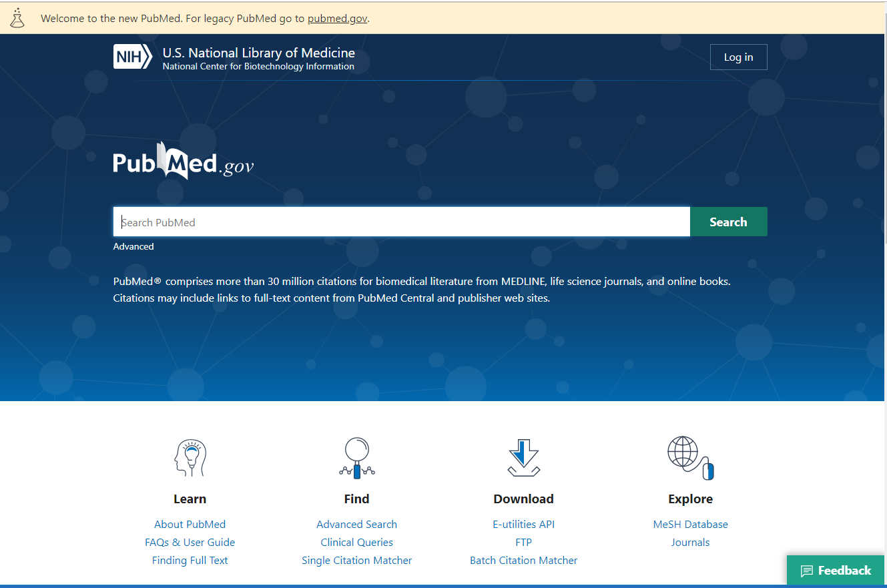Open the Batch Citation Matcher link
The width and height of the screenshot is (887, 588).
coord(524,561)
